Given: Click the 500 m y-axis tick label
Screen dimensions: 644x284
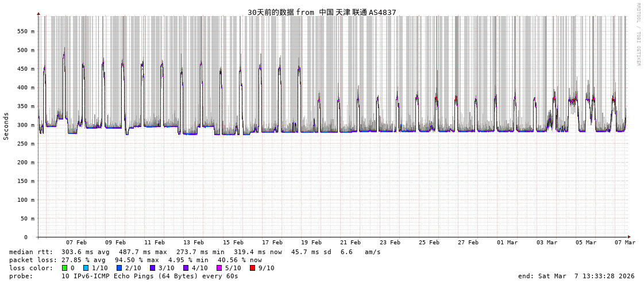Looking at the screenshot, I should coord(25,50).
